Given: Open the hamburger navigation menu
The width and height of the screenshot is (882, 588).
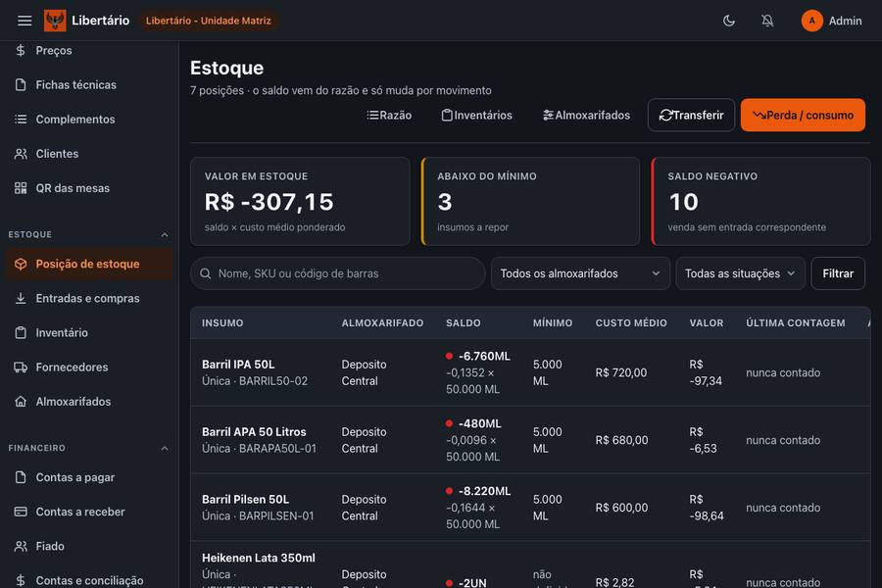Looking at the screenshot, I should tap(24, 21).
